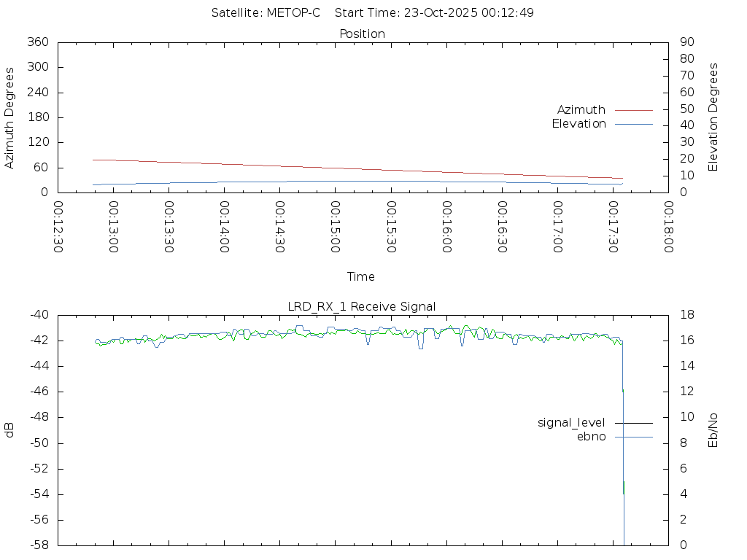Image resolution: width=747 pixels, height=560 pixels.
Task: Click the Azimuth Degrees axis label
Action: pyautogui.click(x=9, y=117)
